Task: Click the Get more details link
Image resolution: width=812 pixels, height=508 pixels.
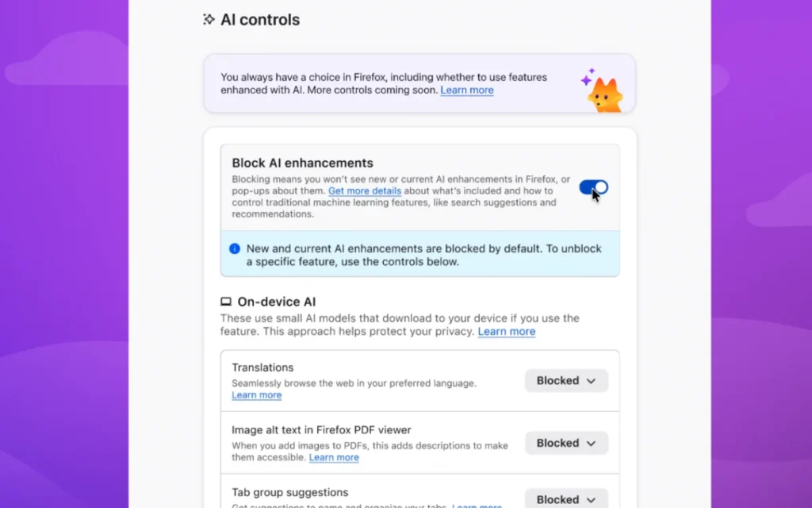Action: 365,190
